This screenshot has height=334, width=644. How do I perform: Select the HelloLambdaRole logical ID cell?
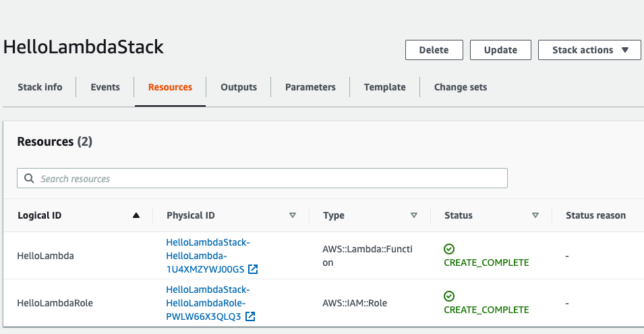tap(55, 303)
